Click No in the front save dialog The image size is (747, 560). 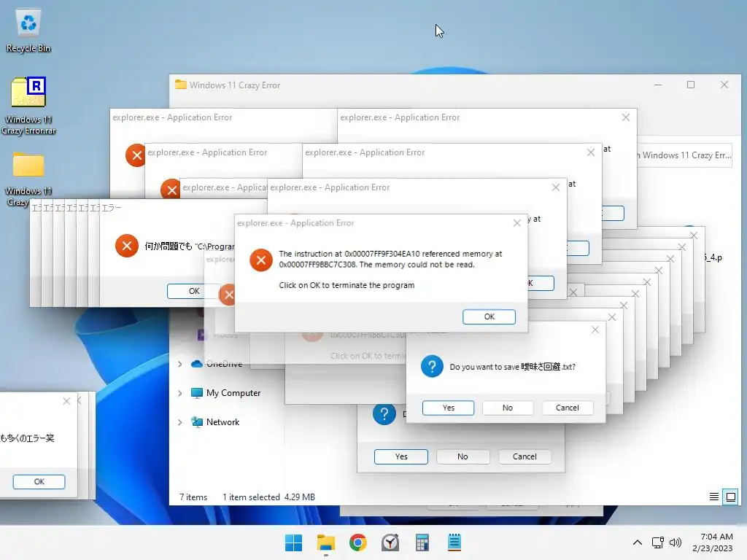tap(508, 408)
